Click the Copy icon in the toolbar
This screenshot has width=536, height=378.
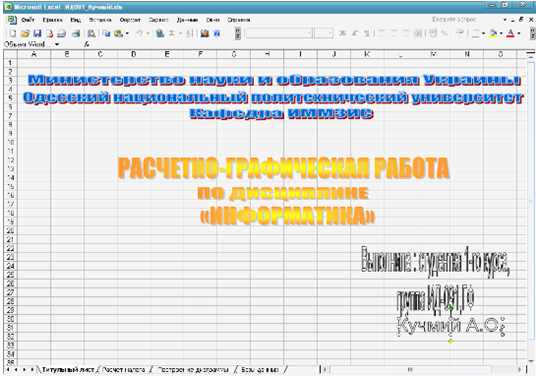tap(107, 33)
